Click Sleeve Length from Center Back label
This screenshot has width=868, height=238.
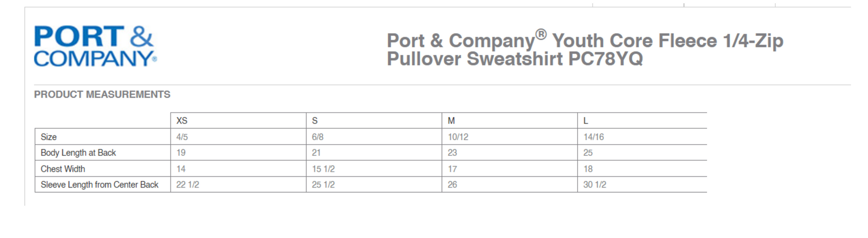99,185
